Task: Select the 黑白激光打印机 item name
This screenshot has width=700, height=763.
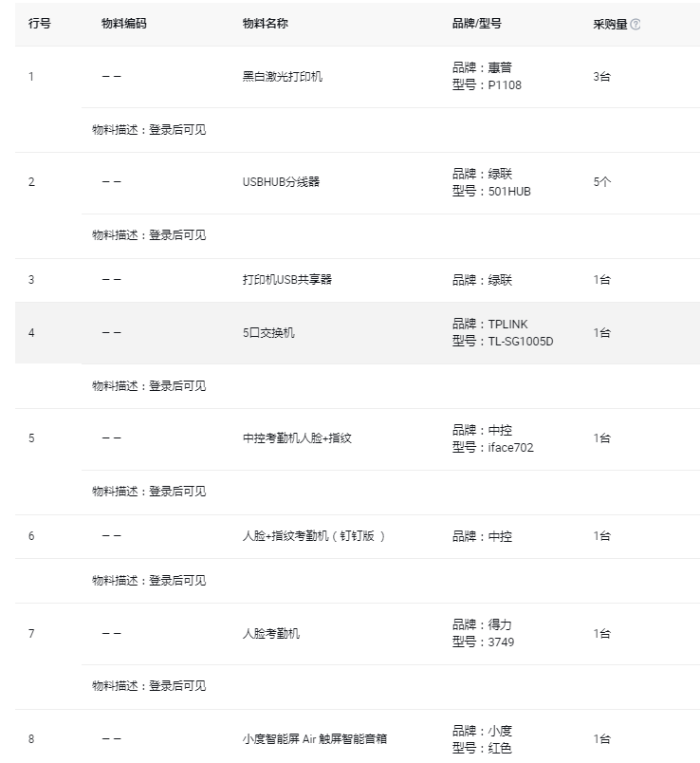Action: (283, 77)
